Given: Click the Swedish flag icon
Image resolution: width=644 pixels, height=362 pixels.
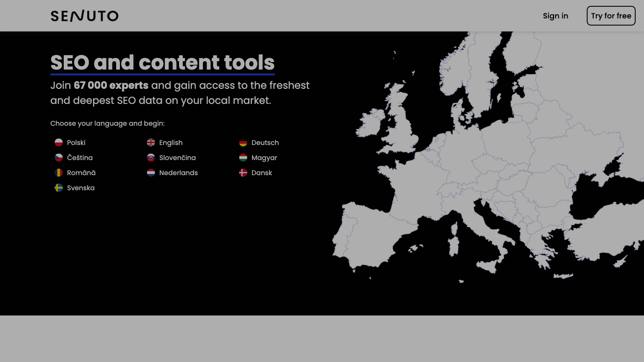Looking at the screenshot, I should point(59,188).
